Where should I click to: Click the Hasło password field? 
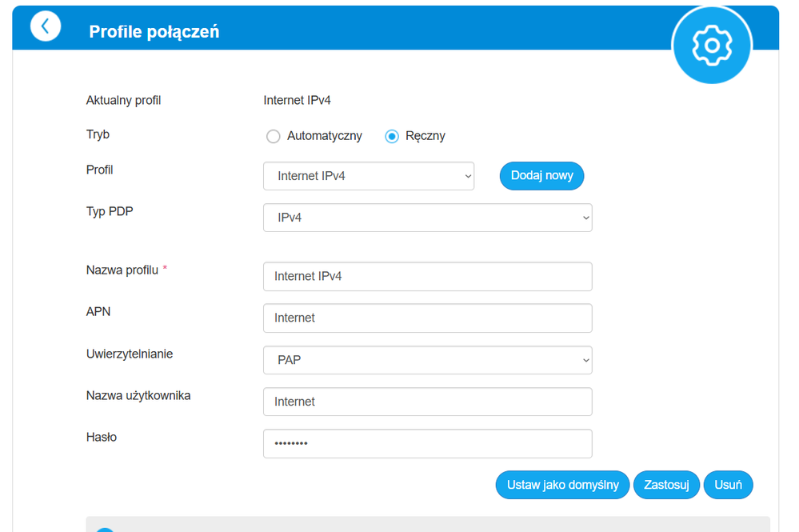pyautogui.click(x=427, y=443)
